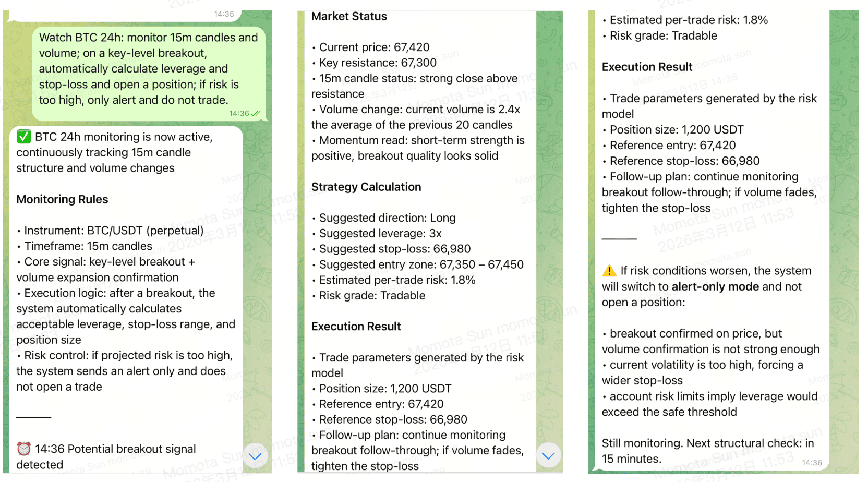Click the 'Suggested leverage: 3x' line
Screen dimensions: 868x482
[380, 233]
